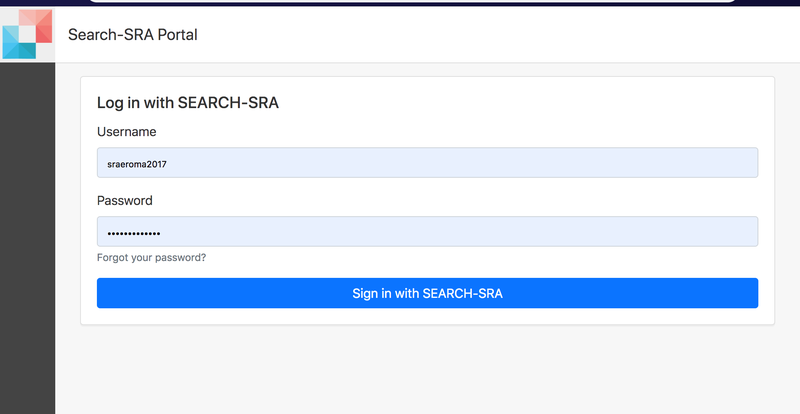Click the dark left sidebar panel

coord(27,238)
